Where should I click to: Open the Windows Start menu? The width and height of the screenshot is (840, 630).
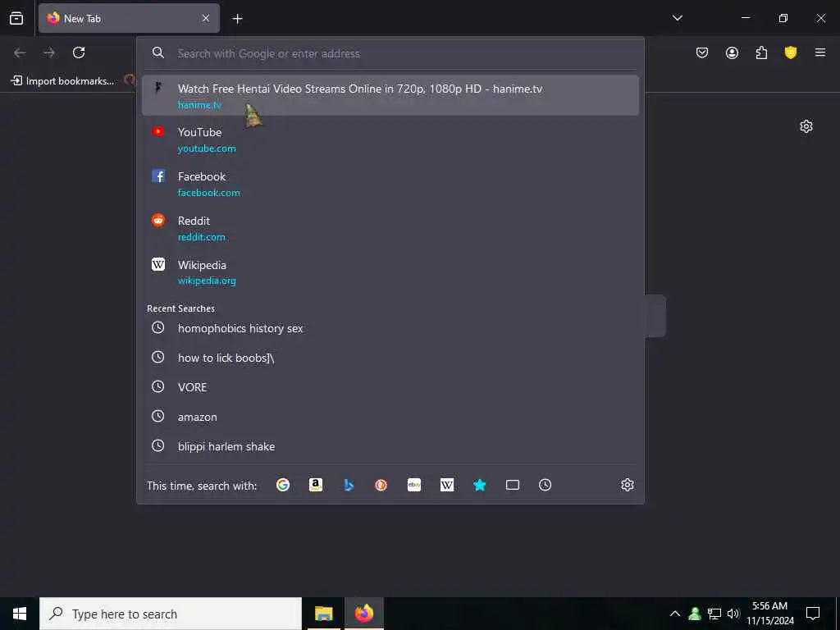point(20,614)
